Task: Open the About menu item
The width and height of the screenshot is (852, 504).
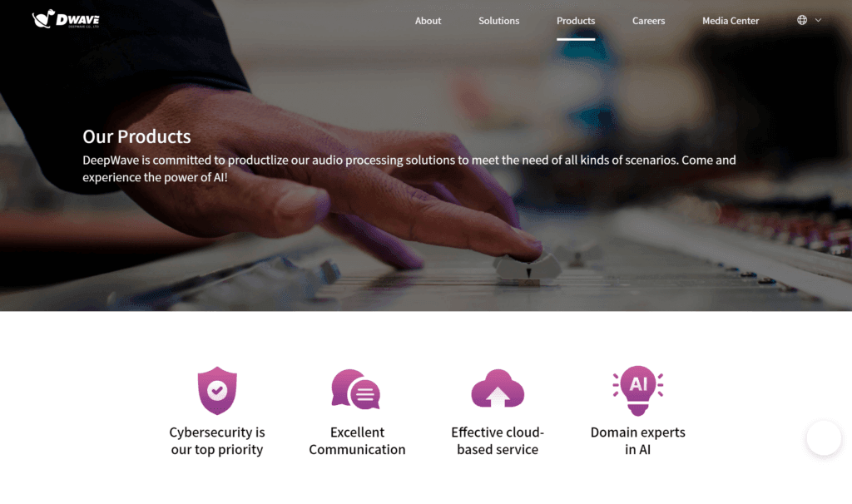Action: click(428, 21)
